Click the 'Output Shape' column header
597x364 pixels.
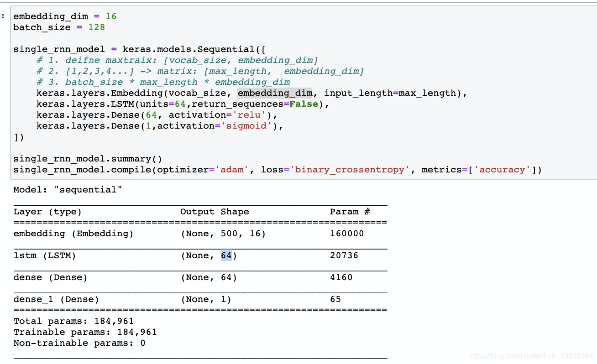point(215,212)
